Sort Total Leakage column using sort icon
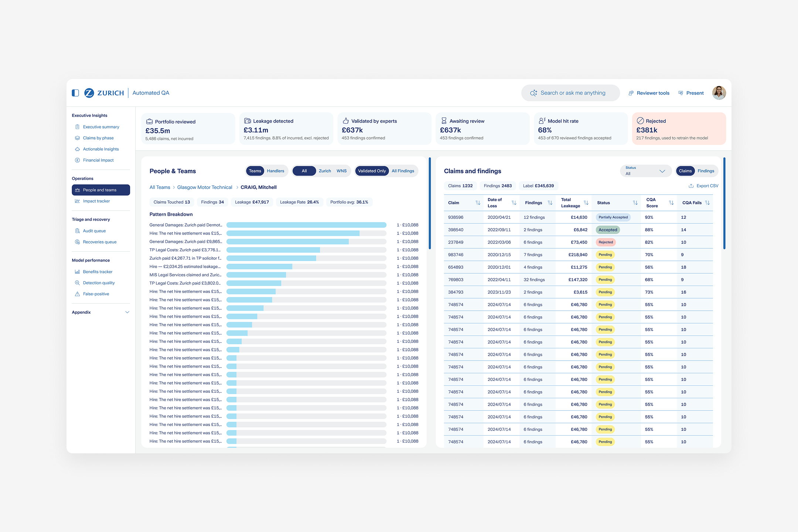The image size is (798, 532). [x=586, y=203]
